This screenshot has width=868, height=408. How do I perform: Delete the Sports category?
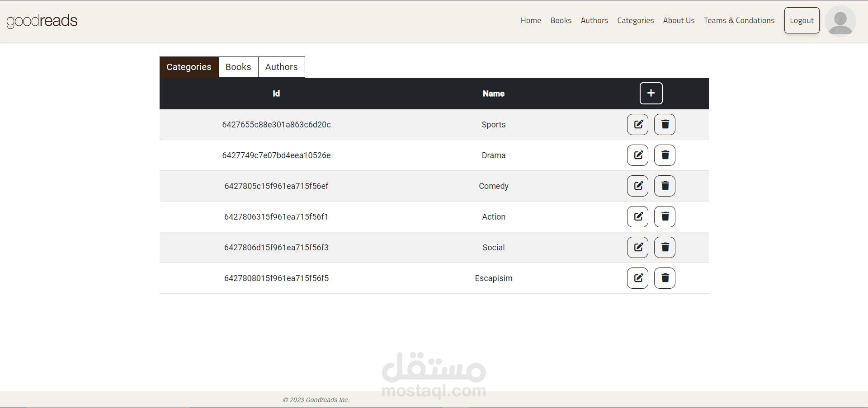click(665, 124)
